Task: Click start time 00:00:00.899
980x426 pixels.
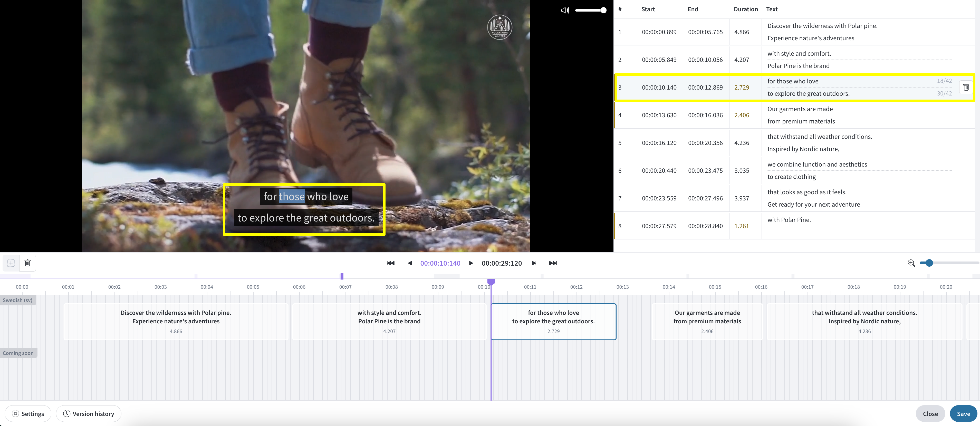Action: [659, 32]
